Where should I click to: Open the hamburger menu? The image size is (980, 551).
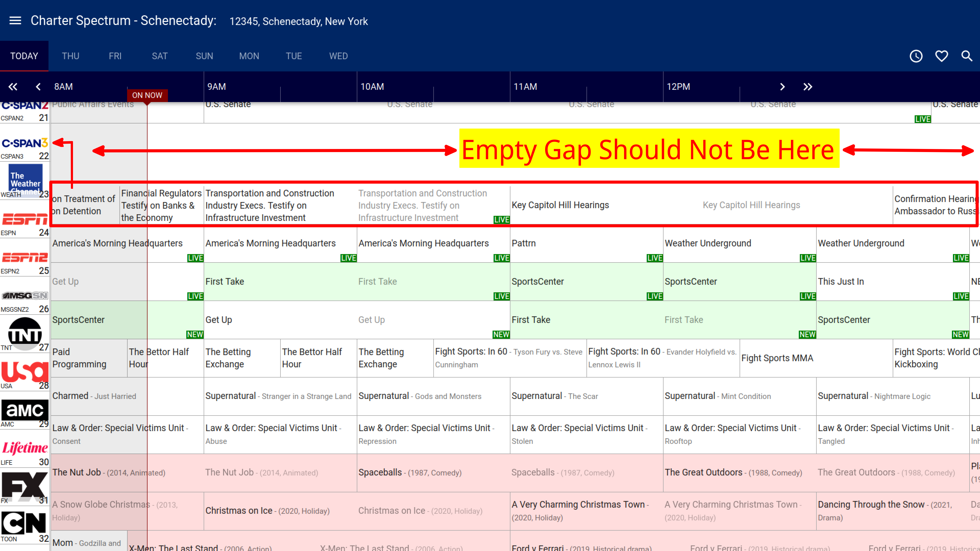pos(15,20)
